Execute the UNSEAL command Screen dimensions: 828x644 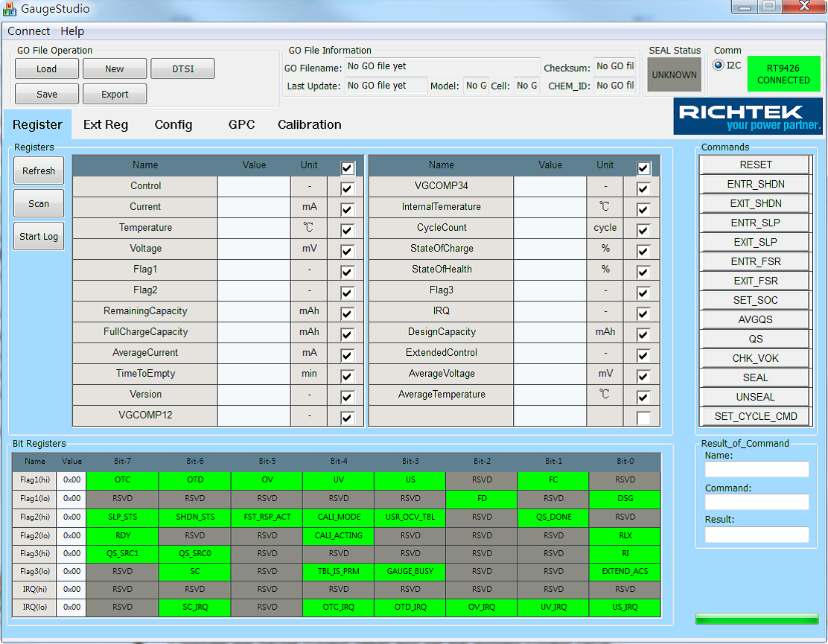pos(754,397)
